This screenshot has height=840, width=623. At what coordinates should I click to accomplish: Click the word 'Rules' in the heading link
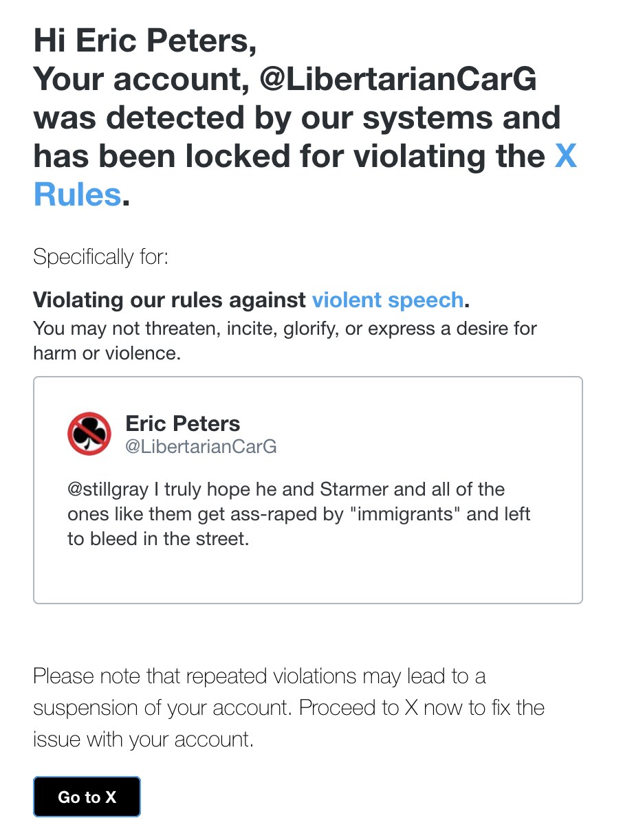point(77,195)
